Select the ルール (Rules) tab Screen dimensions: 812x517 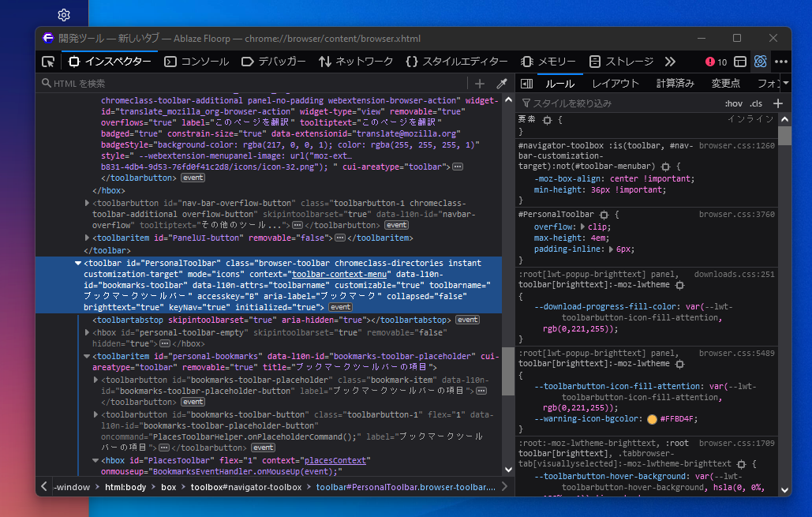tap(559, 84)
